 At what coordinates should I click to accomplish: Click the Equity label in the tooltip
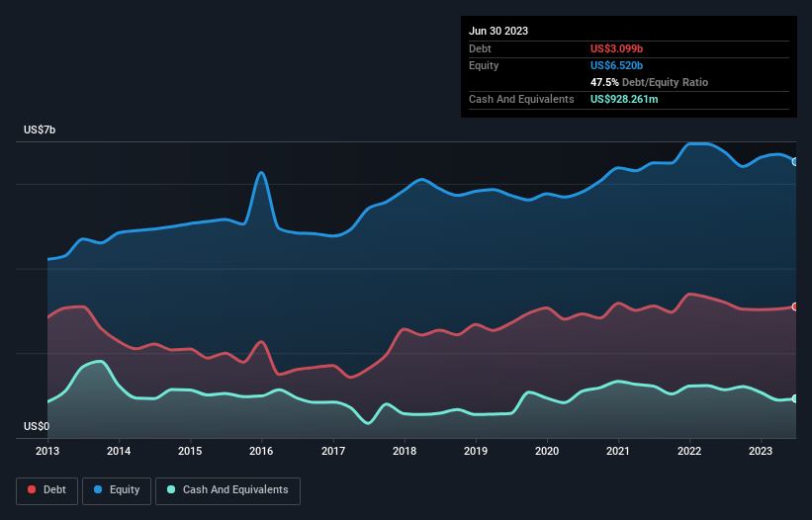point(484,65)
